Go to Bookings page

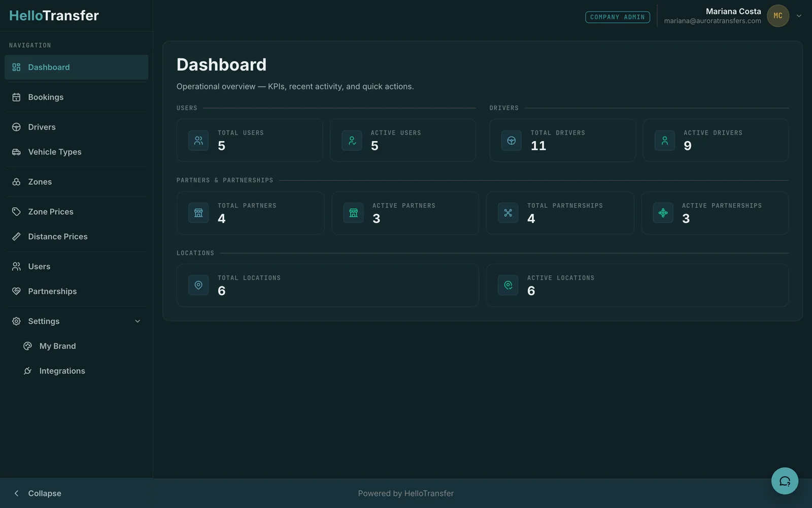point(76,97)
